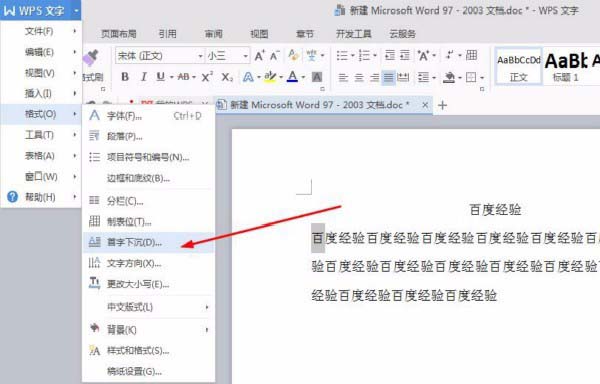Open 文字方向(X)... menu entry

pos(149,263)
